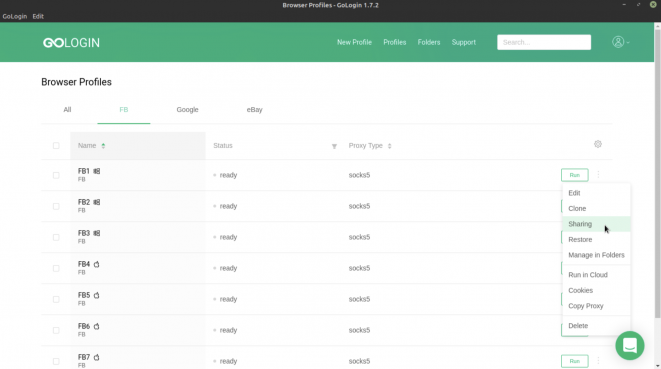This screenshot has width=661, height=369.
Task: Open the Edit menu in menu bar
Action: coord(38,16)
